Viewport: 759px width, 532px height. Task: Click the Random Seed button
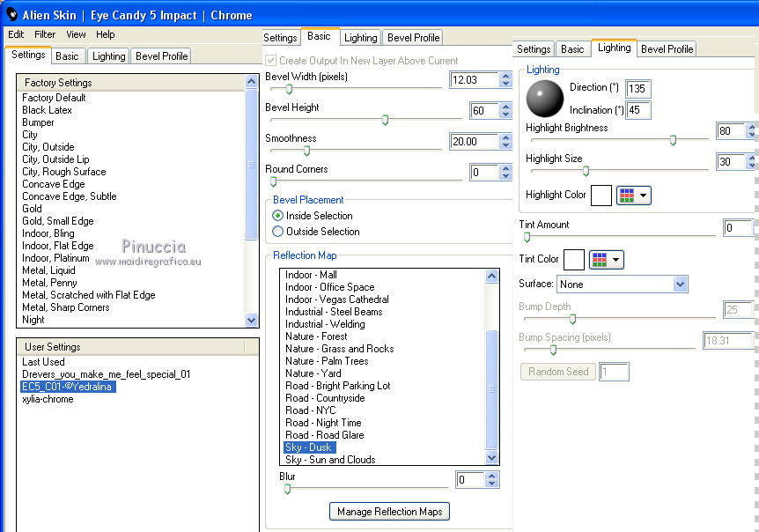(558, 372)
